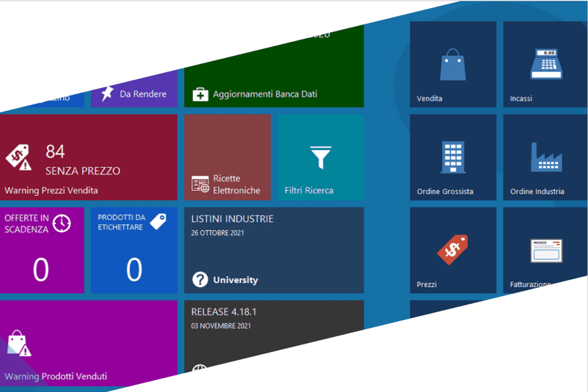Click the price tag warning icon

tap(18, 157)
